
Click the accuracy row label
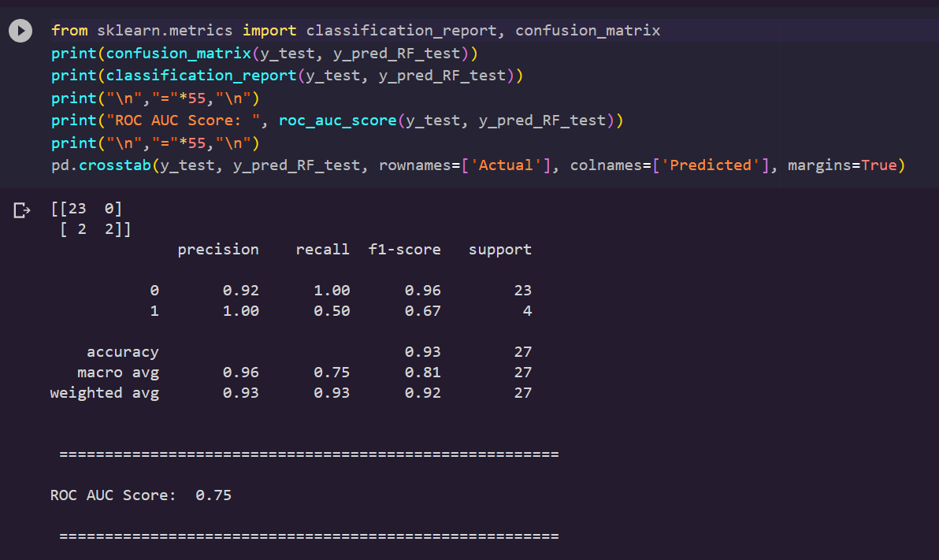123,352
